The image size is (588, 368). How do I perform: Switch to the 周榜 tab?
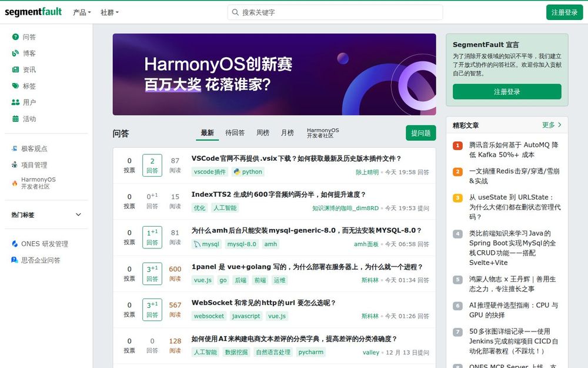coord(262,132)
